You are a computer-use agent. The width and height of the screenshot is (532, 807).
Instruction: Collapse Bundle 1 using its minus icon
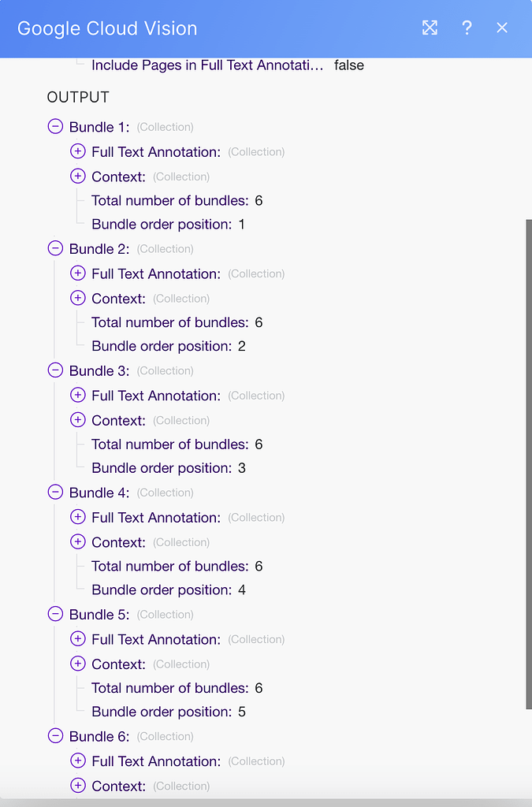[54, 126]
